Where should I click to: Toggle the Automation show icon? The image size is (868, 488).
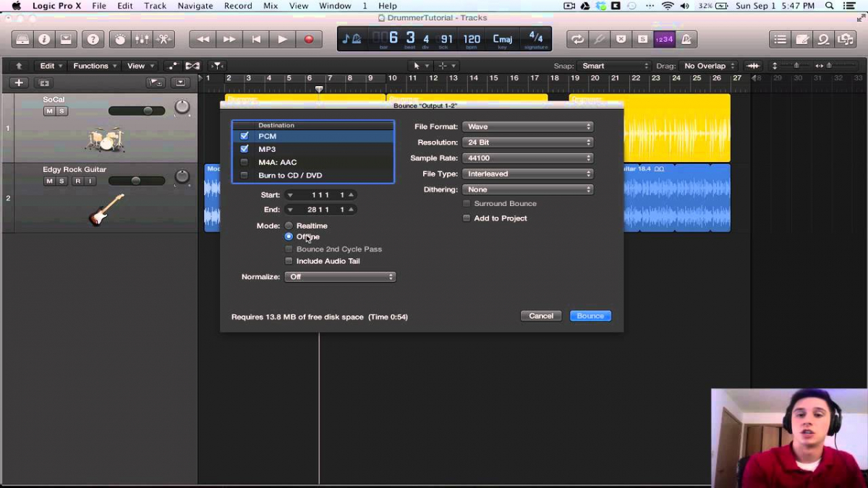(173, 66)
